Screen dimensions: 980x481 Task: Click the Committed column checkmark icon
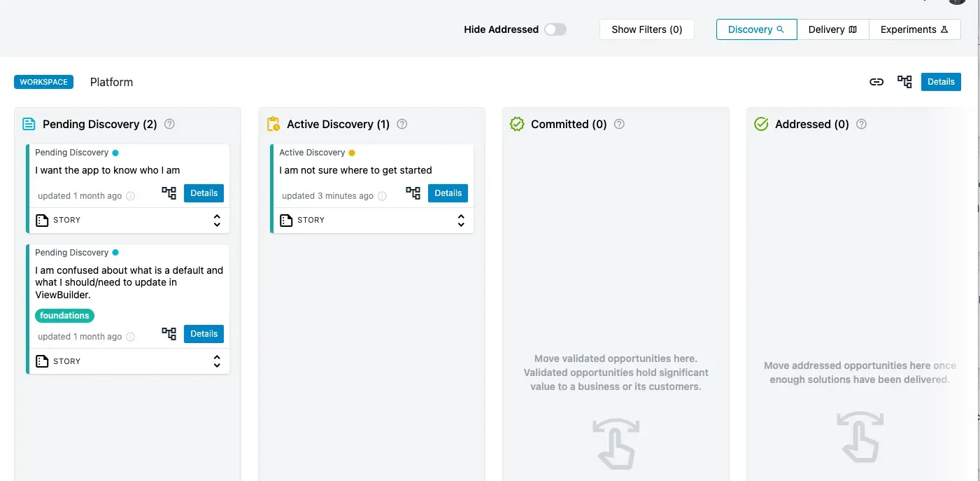516,124
